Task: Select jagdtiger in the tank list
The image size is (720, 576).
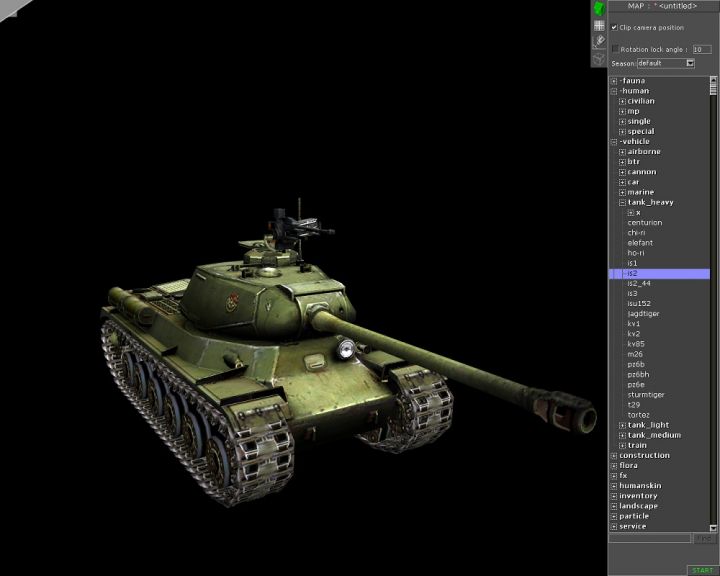Action: point(643,314)
